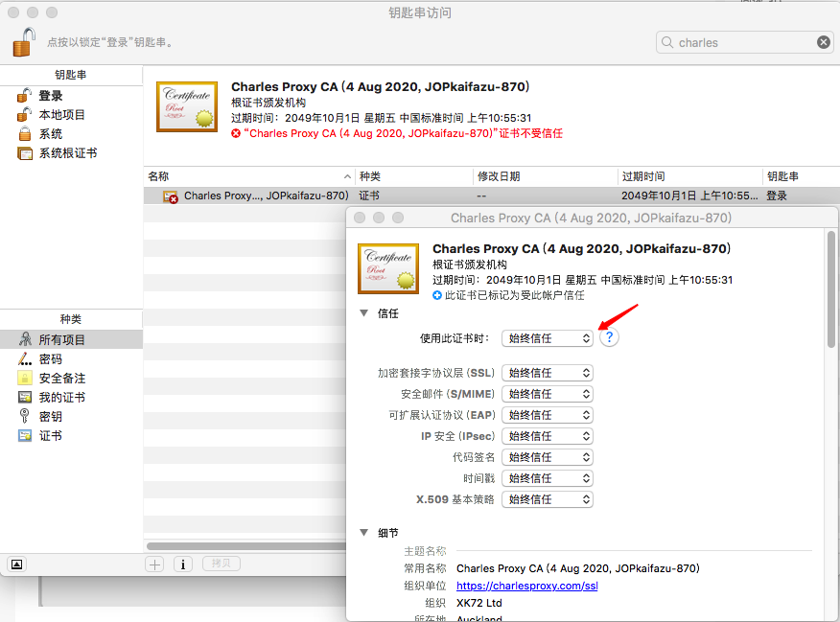840x622 pixels.
Task: Click the 拷贝 button
Action: click(x=221, y=564)
